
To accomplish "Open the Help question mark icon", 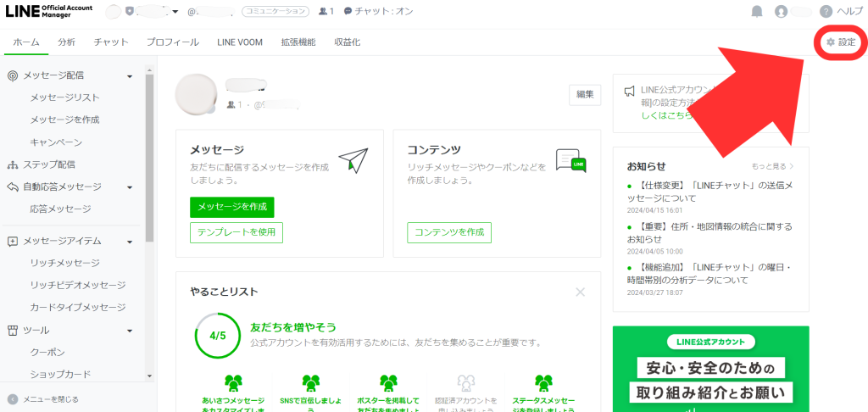I will pos(826,12).
